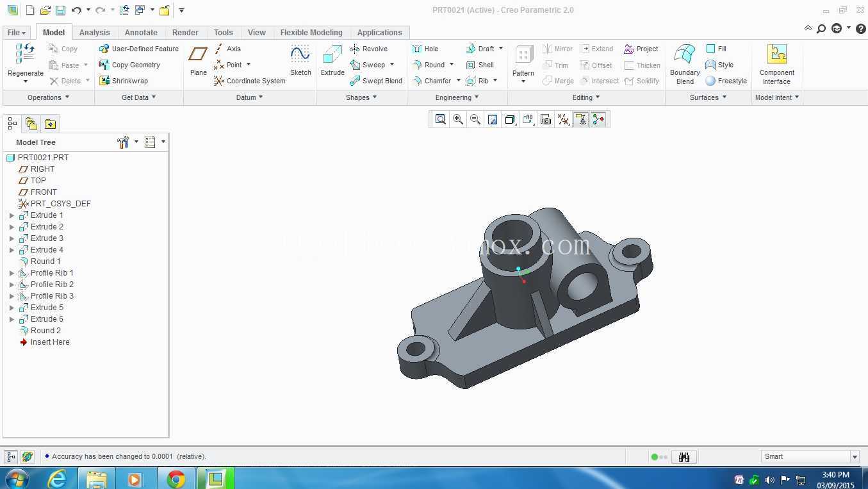Switch to the Annotate tab
Screen dimensions: 868x489
point(141,33)
